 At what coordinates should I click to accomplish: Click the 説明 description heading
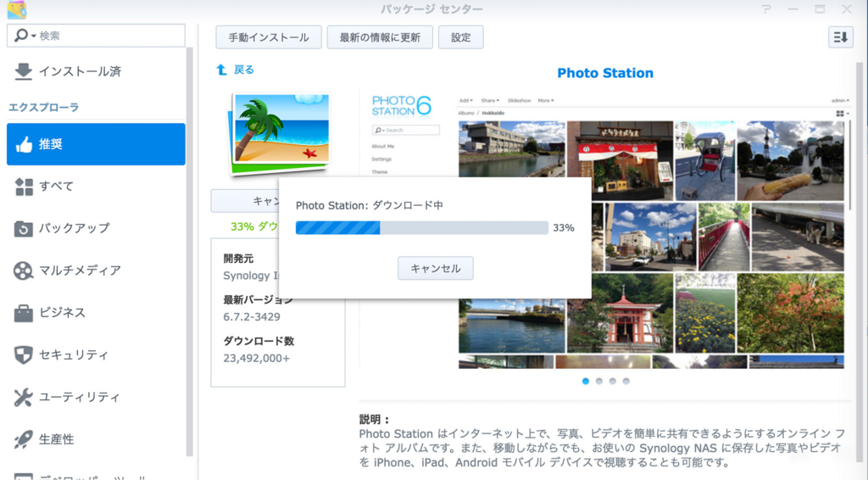pos(375,419)
